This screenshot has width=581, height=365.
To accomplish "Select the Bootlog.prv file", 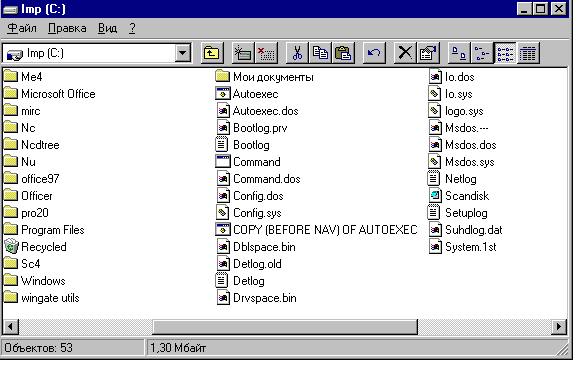I will (252, 128).
